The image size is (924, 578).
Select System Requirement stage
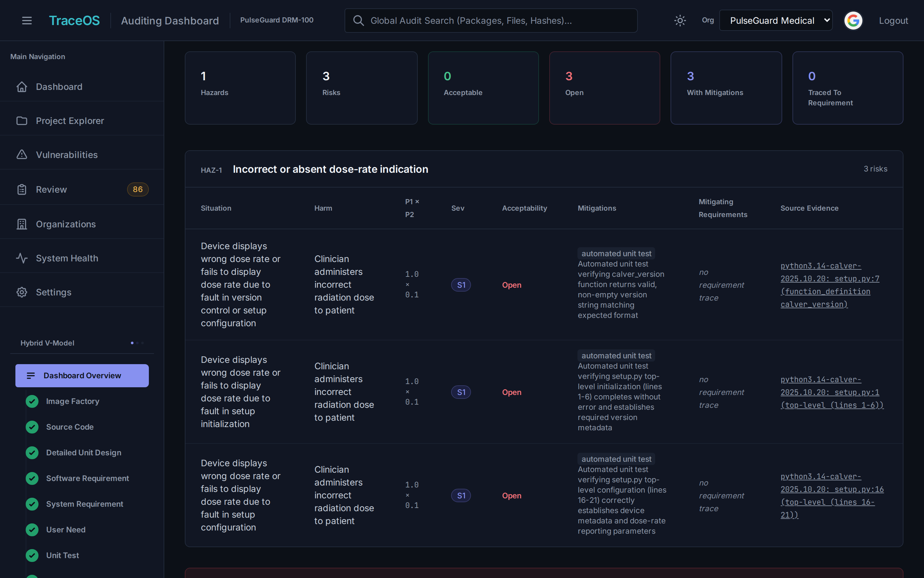click(85, 504)
